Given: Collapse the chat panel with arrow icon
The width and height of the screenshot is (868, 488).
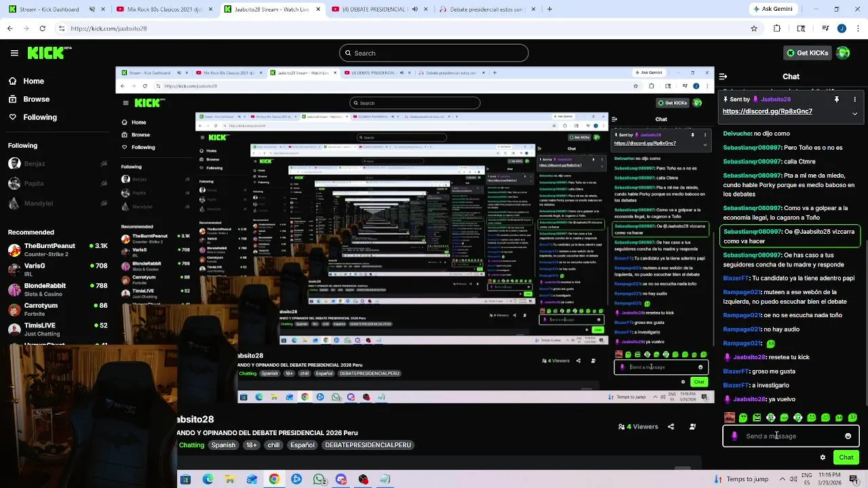Looking at the screenshot, I should (x=723, y=77).
